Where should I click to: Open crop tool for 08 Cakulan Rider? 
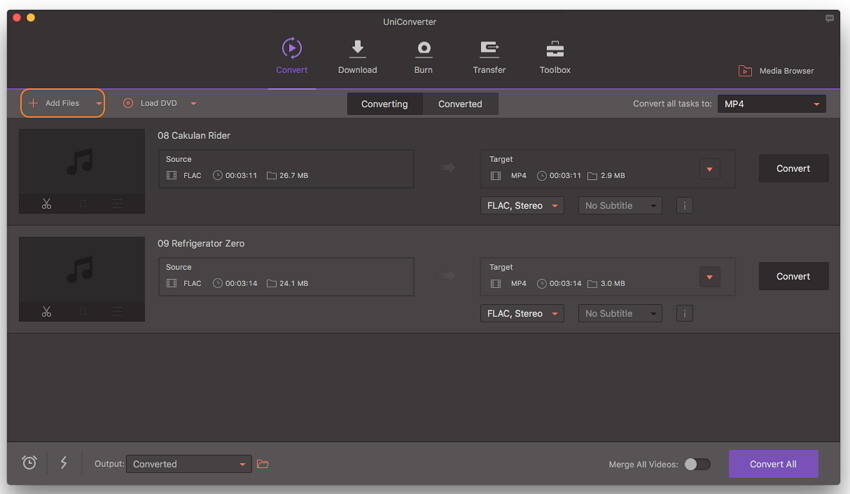83,204
